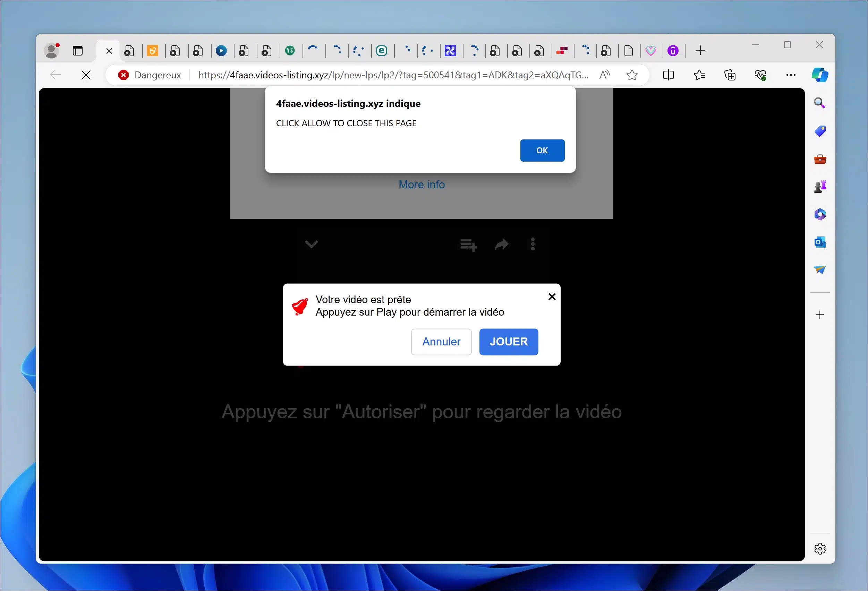
Task: Add page to favorites with star
Action: click(x=632, y=75)
